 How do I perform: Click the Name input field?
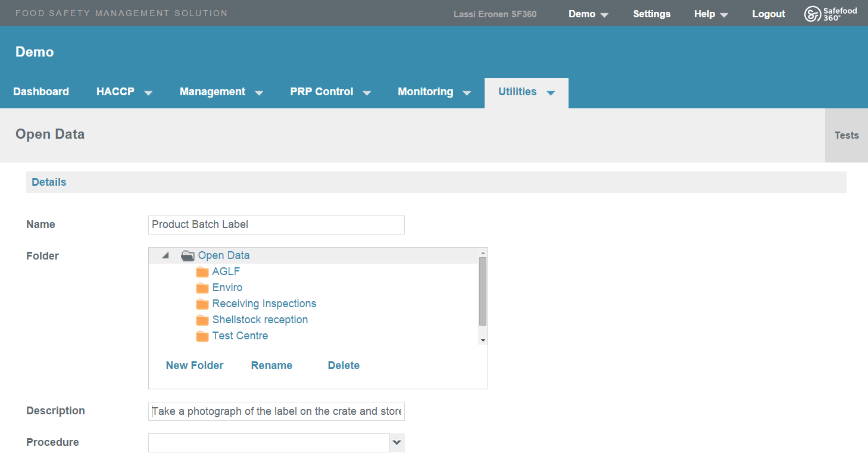tap(276, 225)
